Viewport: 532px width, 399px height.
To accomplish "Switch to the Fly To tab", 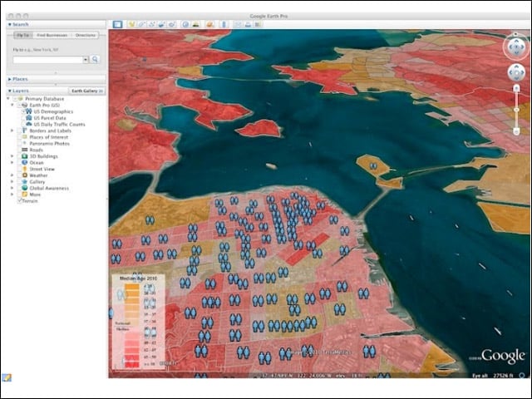I will tap(23, 35).
